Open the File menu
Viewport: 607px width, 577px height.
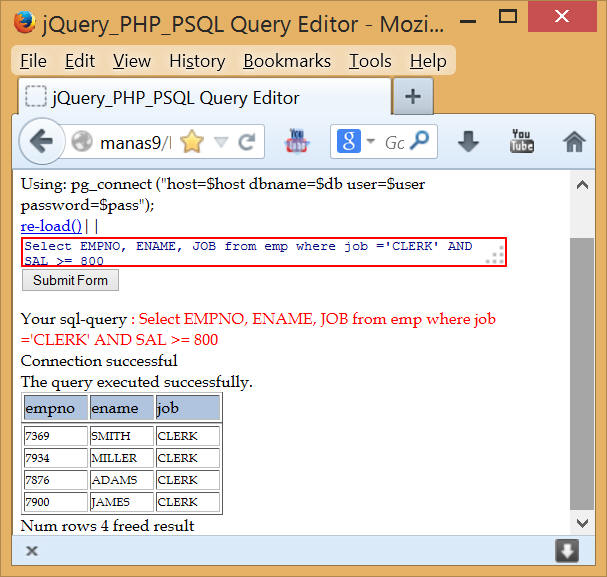(33, 61)
